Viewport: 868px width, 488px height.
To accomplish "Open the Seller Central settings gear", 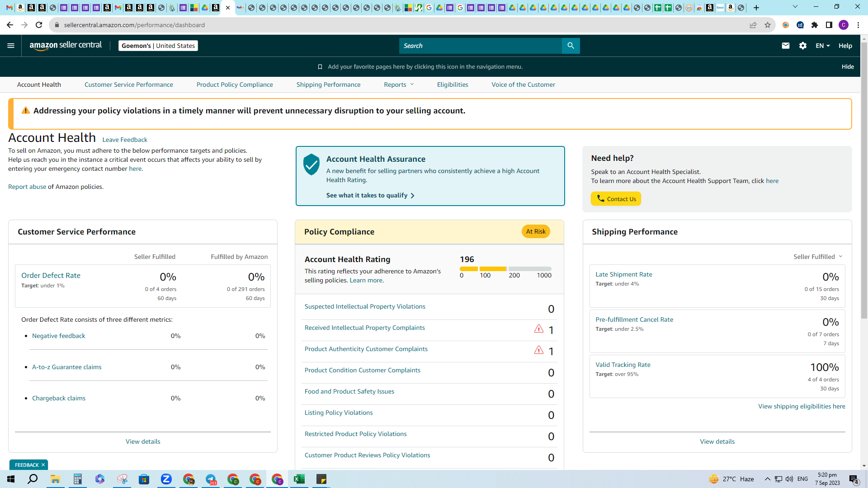I will point(803,46).
